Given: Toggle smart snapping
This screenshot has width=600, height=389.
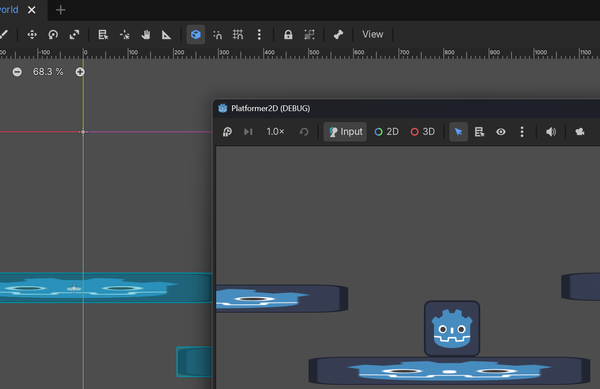Looking at the screenshot, I should [217, 35].
